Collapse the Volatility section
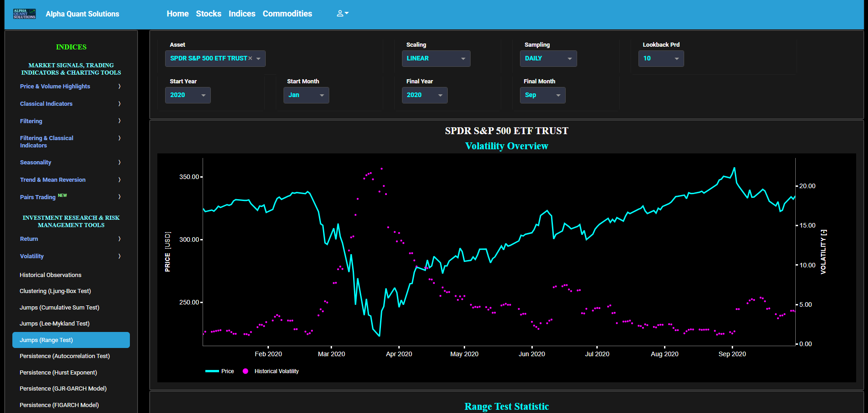The height and width of the screenshot is (413, 868). click(x=70, y=256)
